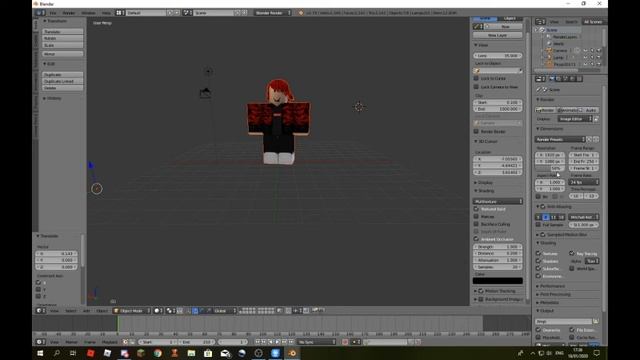The height and width of the screenshot is (360, 640).
Task: Adjust the Lens value slider
Action: point(498,56)
